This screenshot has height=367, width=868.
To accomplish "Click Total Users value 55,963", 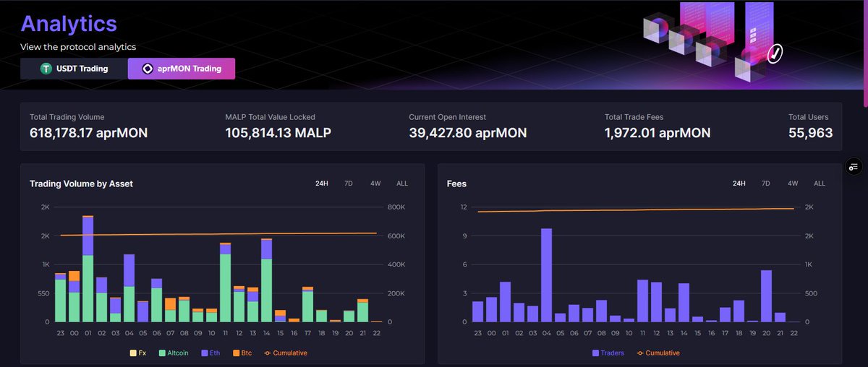I will 810,133.
